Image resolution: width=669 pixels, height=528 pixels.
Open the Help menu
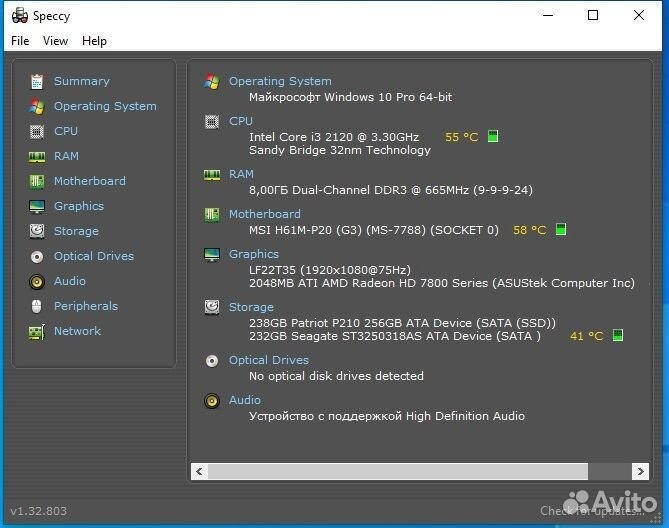coord(94,41)
